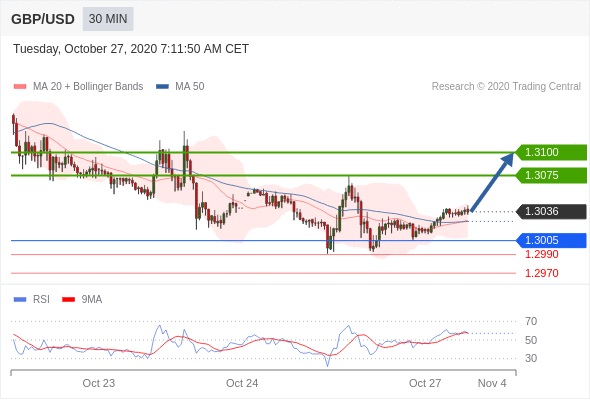Click the 1.3100 green resistance tag

pos(551,152)
